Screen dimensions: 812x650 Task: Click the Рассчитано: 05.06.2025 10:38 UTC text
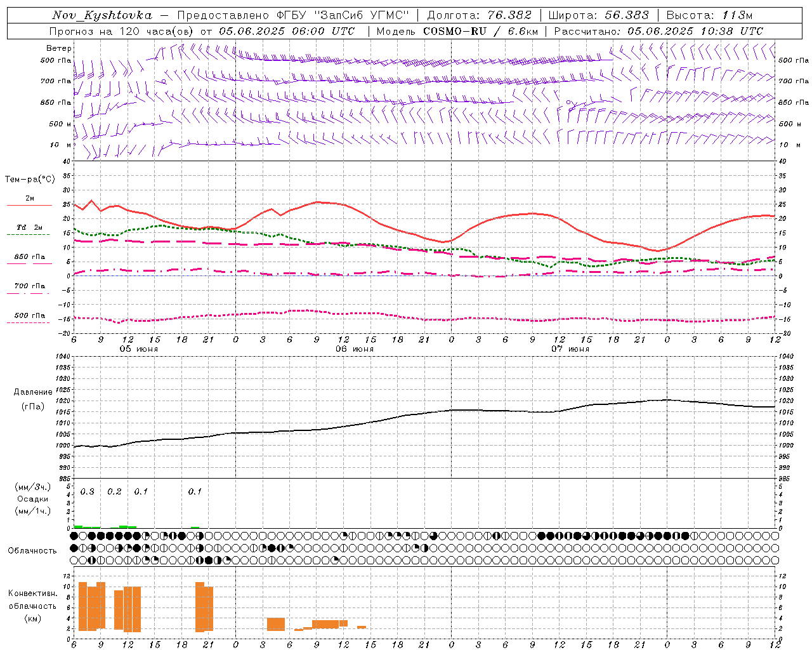(x=658, y=31)
